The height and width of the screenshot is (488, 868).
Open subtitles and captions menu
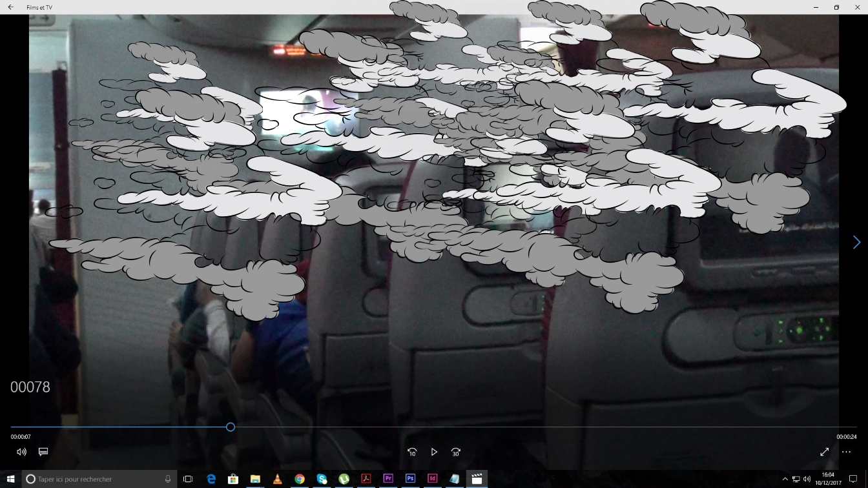[43, 452]
